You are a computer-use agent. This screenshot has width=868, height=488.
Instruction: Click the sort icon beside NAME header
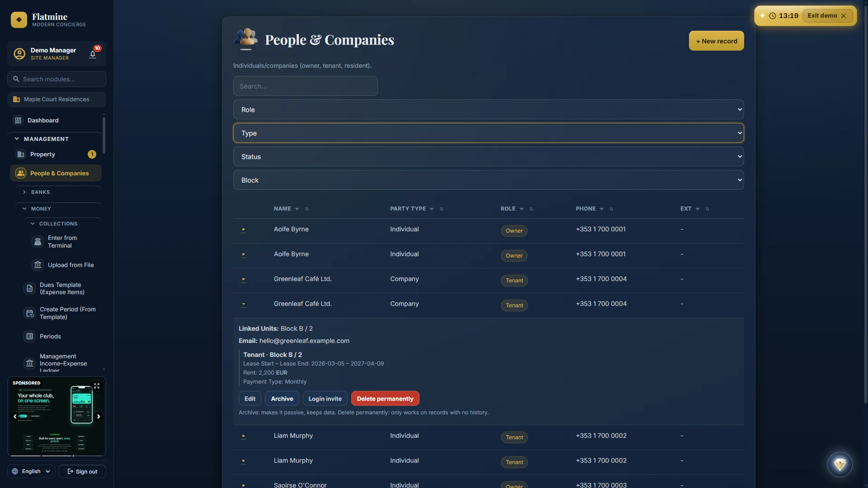[307, 209]
